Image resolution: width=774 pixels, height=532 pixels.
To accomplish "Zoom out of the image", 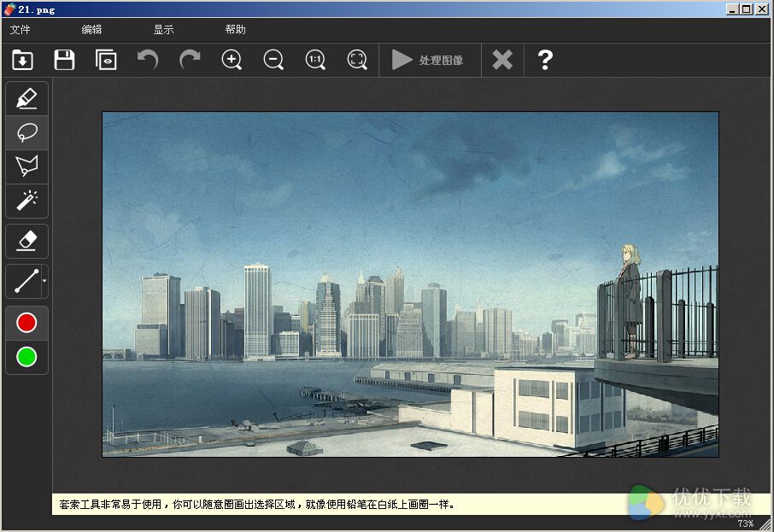I will tap(273, 60).
